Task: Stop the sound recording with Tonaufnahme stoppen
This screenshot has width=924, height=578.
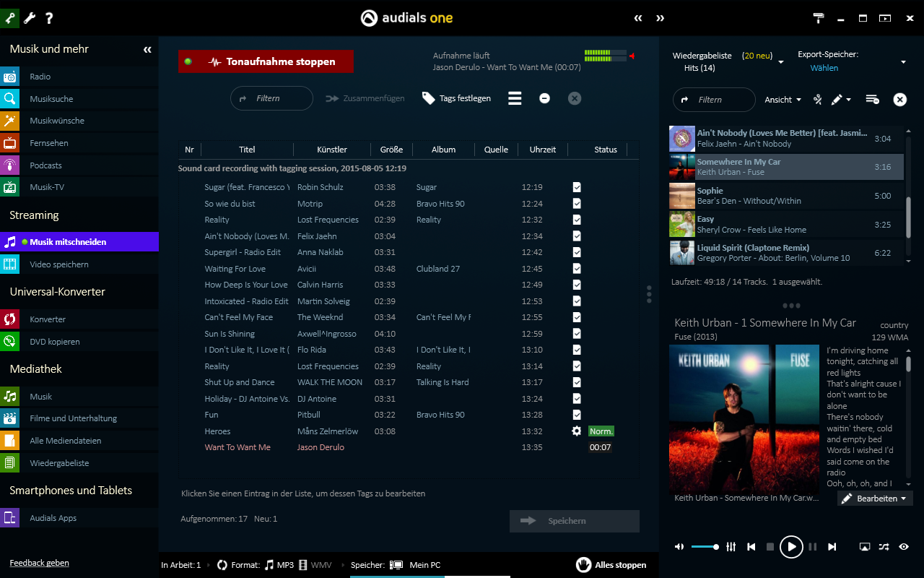Action: (266, 61)
